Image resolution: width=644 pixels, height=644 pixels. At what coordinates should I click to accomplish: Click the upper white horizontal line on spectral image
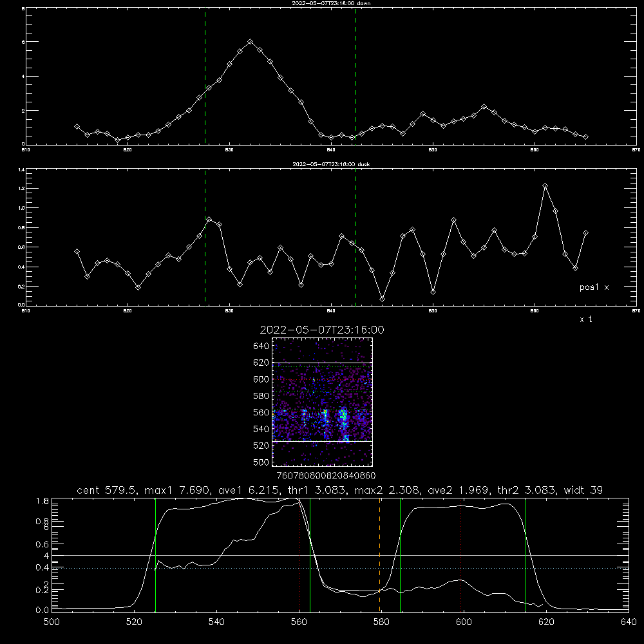322,363
